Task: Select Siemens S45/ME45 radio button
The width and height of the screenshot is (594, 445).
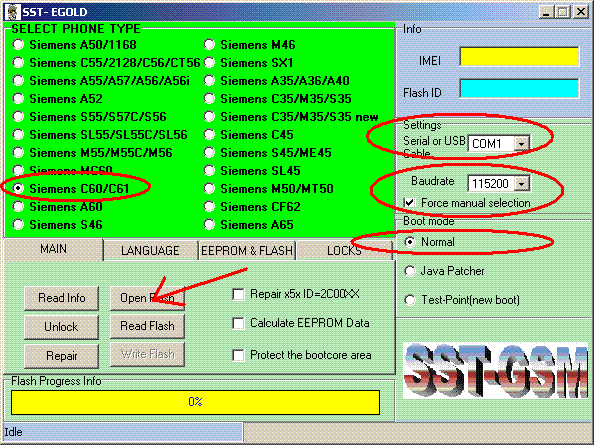Action: pos(209,153)
